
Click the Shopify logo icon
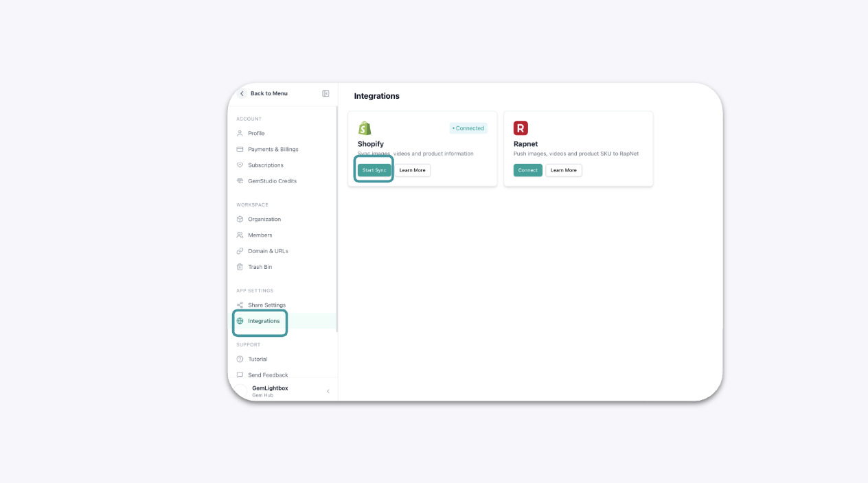365,128
